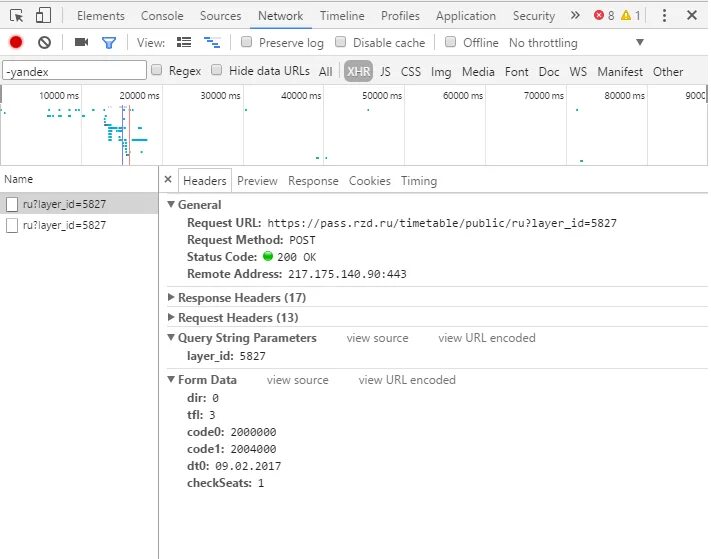Viewport: 711px width, 559px height.
Task: Select the Network tab
Action: (x=280, y=16)
